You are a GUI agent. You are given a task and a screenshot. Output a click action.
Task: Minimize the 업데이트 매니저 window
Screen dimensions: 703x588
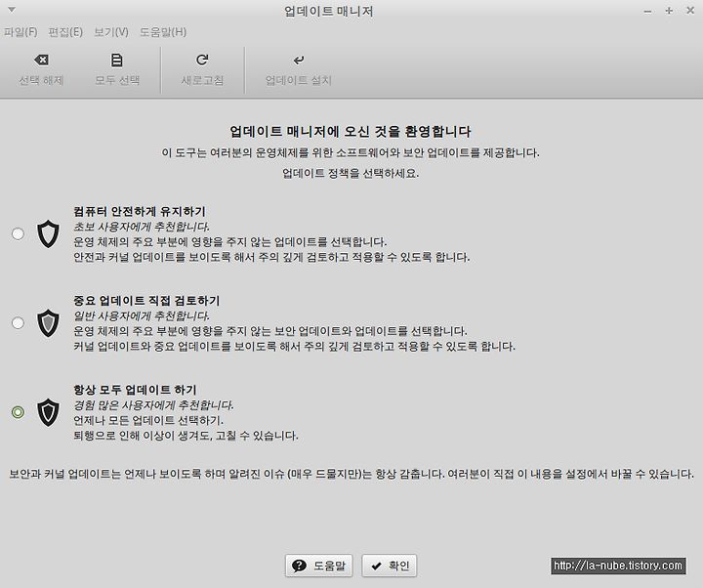[x=647, y=11]
